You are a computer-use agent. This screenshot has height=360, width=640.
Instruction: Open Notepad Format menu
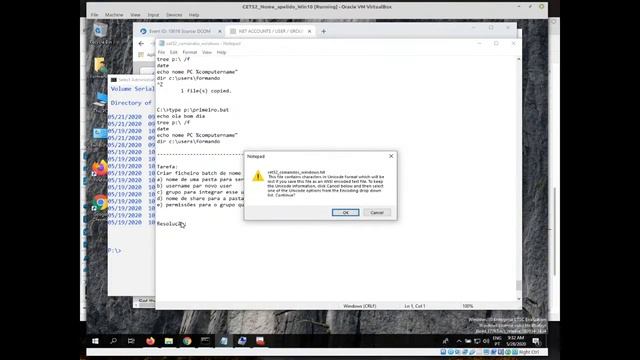click(189, 52)
